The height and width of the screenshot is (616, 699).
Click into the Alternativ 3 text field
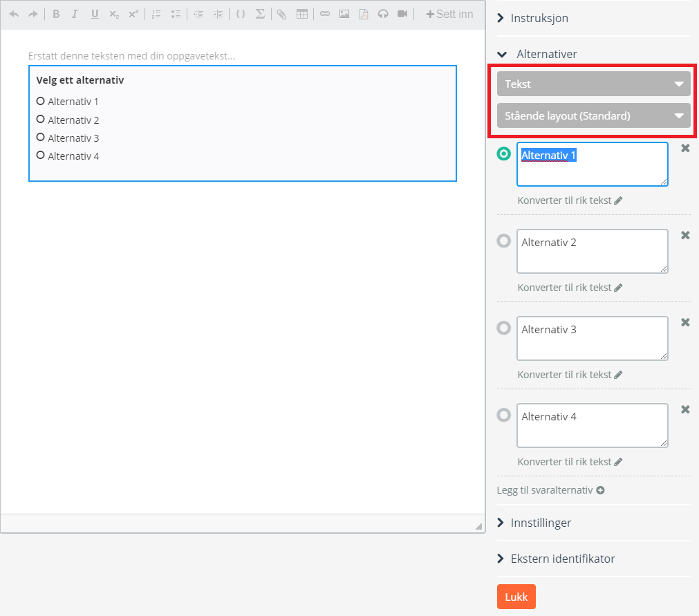593,338
